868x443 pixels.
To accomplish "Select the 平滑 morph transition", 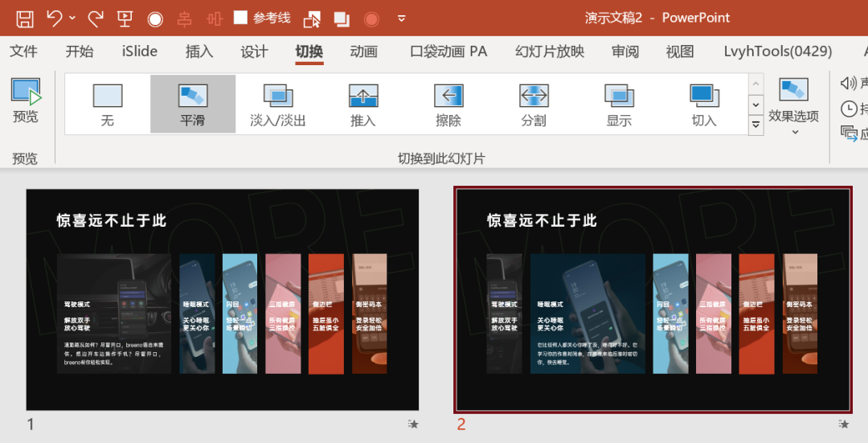I will point(193,104).
